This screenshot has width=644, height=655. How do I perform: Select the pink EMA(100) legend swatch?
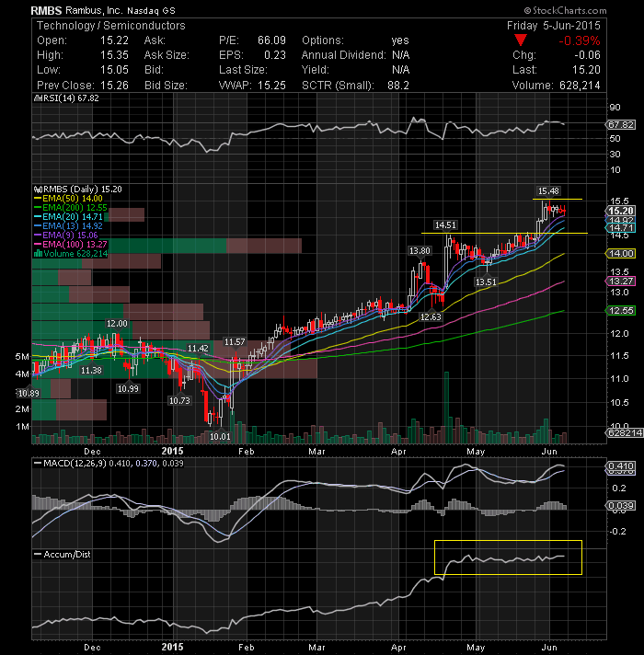click(38, 245)
